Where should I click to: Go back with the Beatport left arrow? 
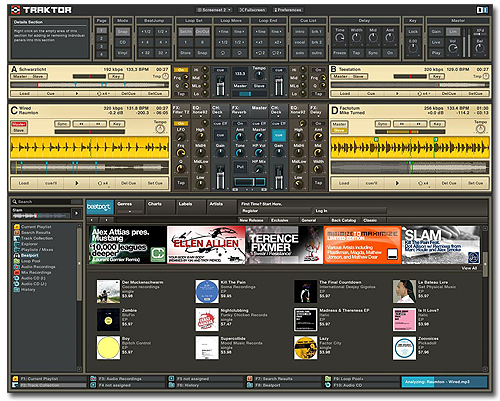coord(92,220)
